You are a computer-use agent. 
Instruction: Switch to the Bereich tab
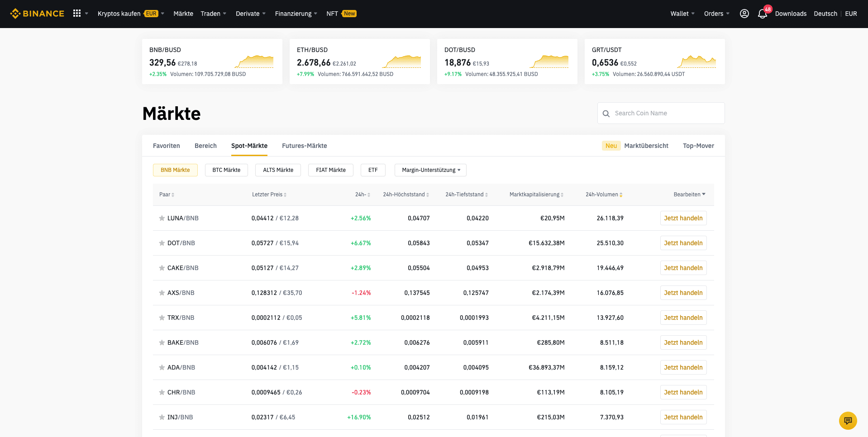205,146
